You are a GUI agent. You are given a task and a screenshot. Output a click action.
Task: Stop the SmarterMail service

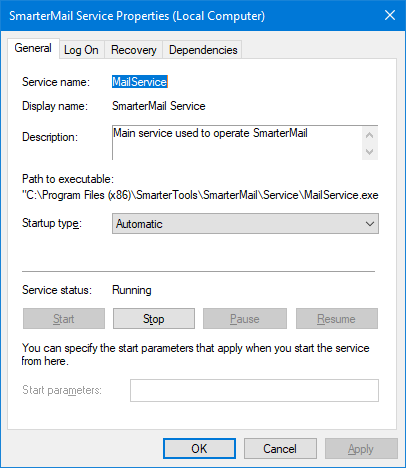(154, 319)
